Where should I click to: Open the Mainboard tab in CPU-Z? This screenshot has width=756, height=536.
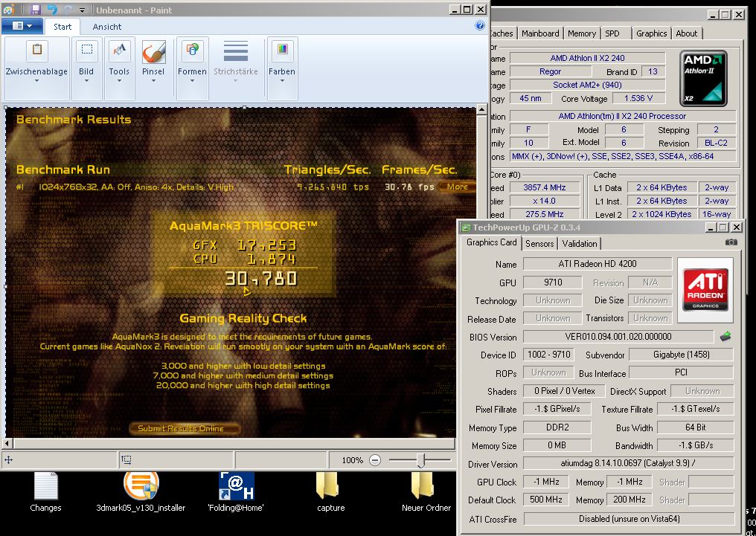[x=540, y=33]
